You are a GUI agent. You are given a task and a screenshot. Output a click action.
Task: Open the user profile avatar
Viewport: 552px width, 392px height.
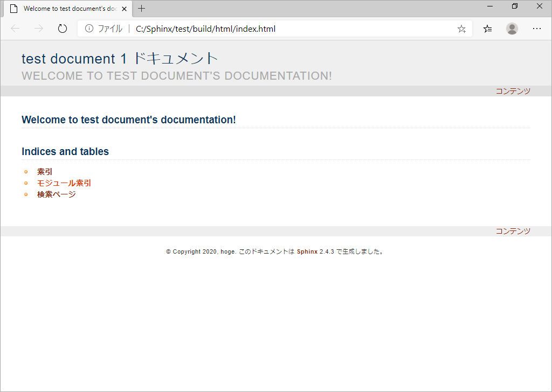tap(512, 29)
